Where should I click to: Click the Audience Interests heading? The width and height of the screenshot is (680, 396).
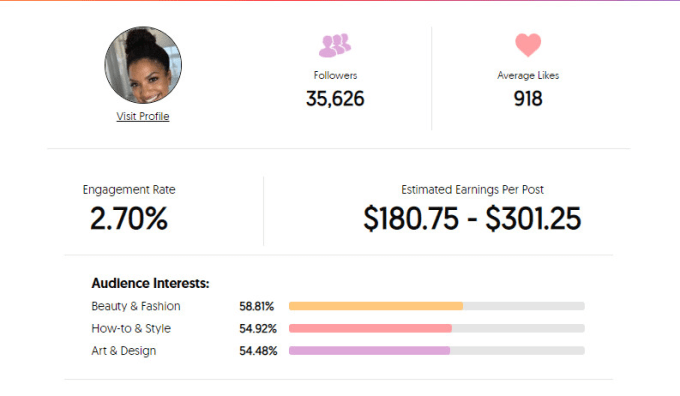[x=150, y=283]
